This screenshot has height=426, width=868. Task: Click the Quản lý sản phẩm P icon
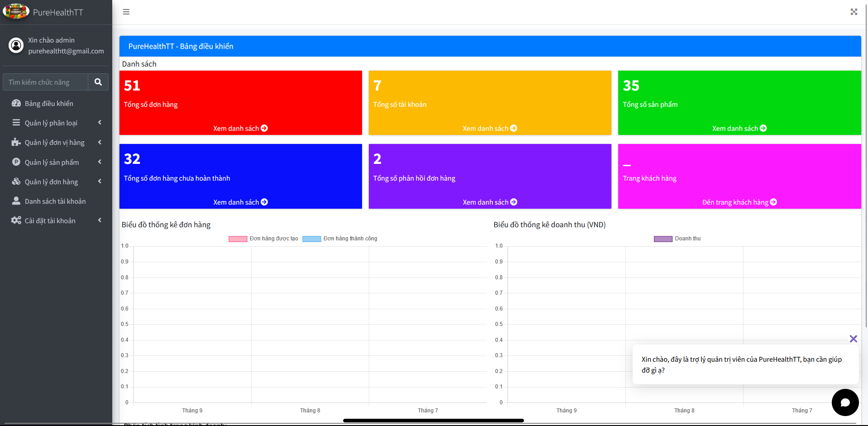[16, 162]
